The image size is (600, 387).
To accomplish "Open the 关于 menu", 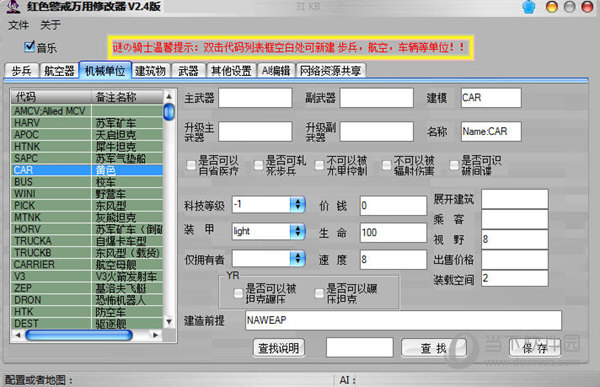I will click(x=50, y=25).
